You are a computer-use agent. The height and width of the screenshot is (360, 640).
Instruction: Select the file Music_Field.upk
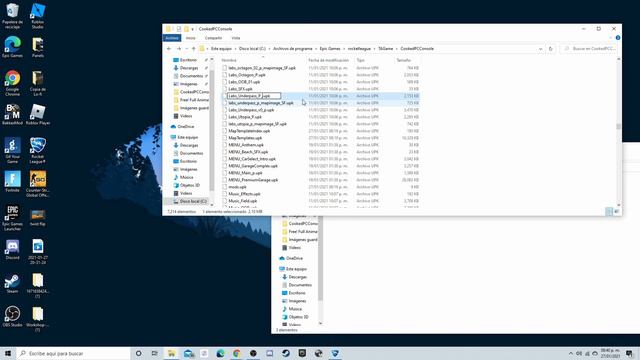[242, 201]
